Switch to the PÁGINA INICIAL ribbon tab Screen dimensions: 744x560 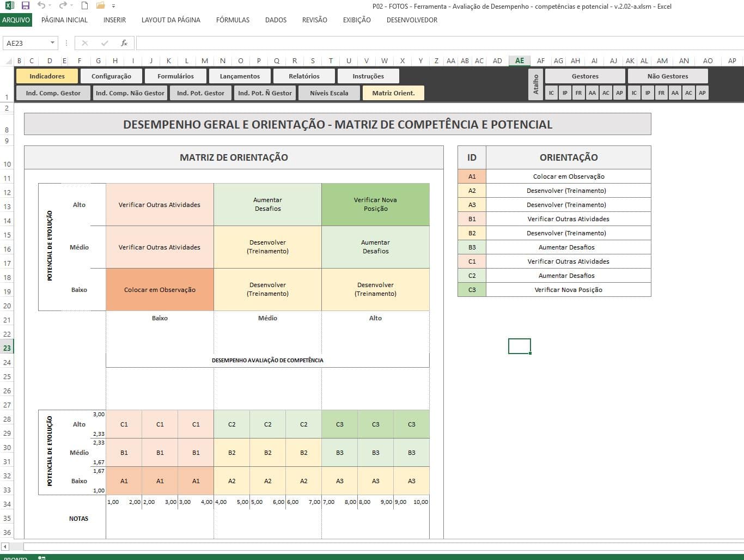[x=64, y=20]
